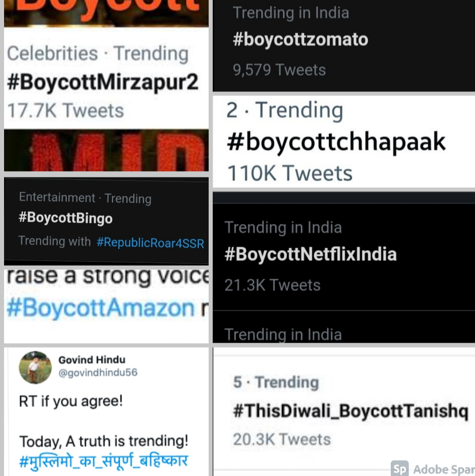The width and height of the screenshot is (475, 476).
Task: Open #ThisDiwali_BoycottTanishq trending hashtag
Action: click(x=351, y=411)
